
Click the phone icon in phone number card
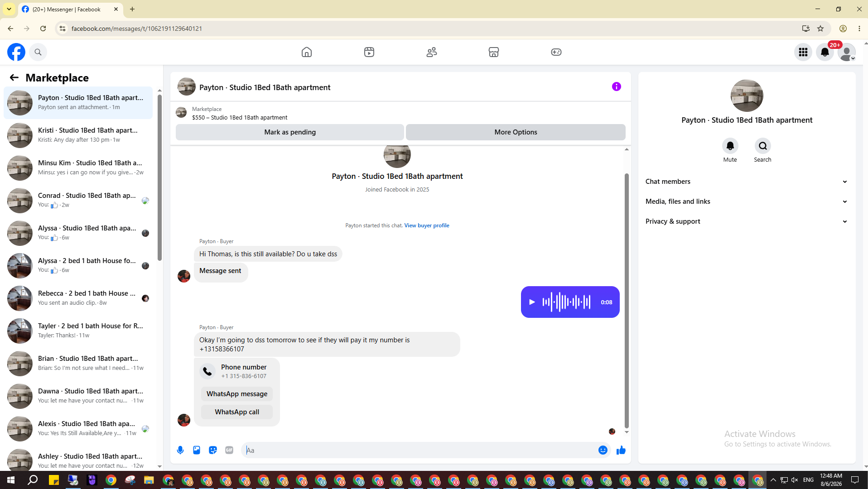(x=207, y=371)
